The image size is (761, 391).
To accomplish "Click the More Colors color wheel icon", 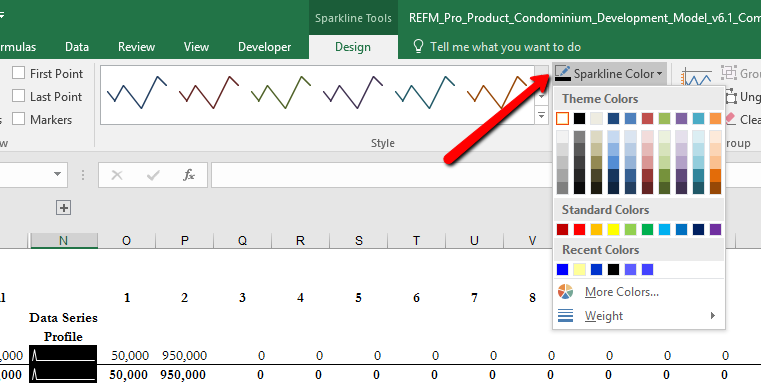I will pyautogui.click(x=565, y=292).
